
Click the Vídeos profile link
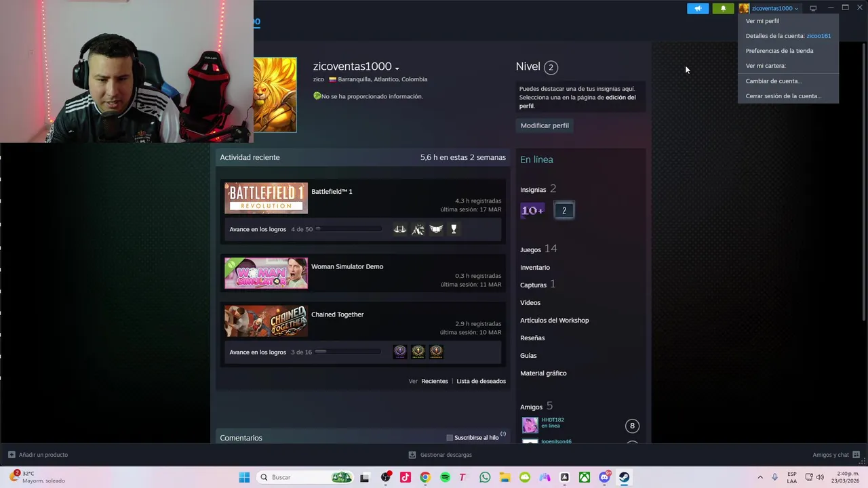(x=530, y=302)
